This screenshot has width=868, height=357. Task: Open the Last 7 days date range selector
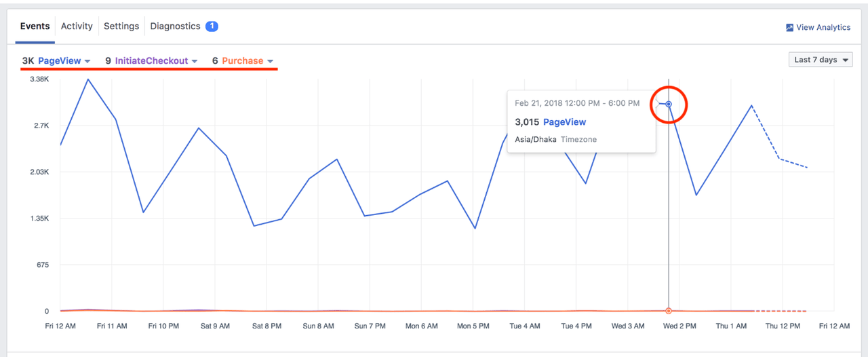point(821,60)
